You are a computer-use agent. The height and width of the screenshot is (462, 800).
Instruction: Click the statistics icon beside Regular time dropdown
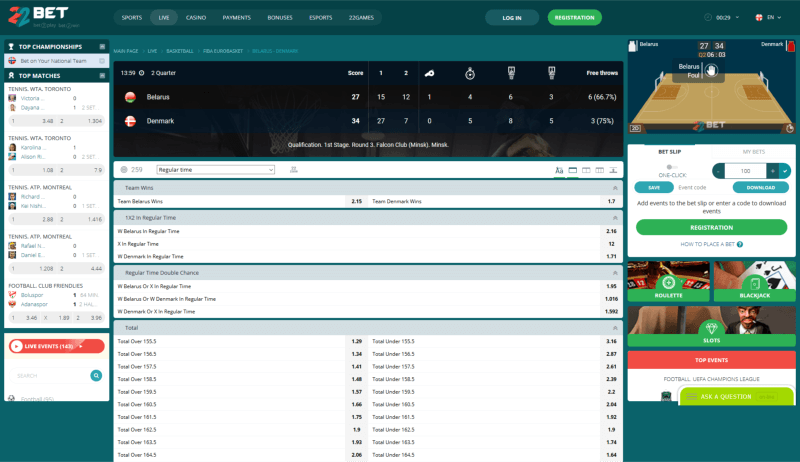(x=293, y=170)
